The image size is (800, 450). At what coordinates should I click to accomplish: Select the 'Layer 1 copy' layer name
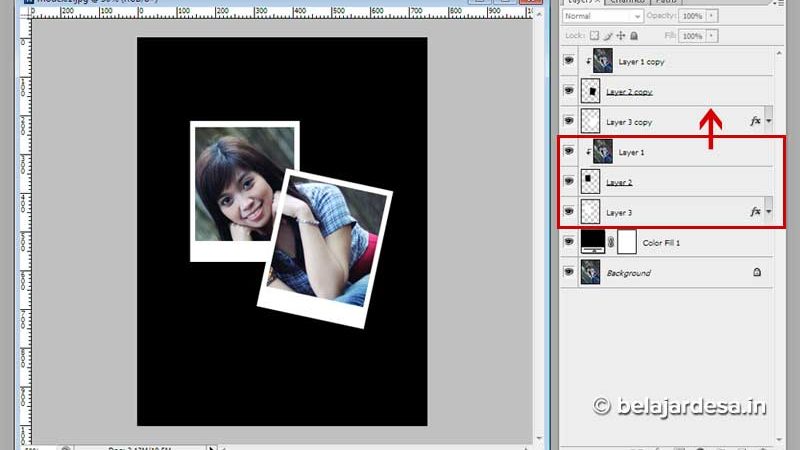click(641, 62)
